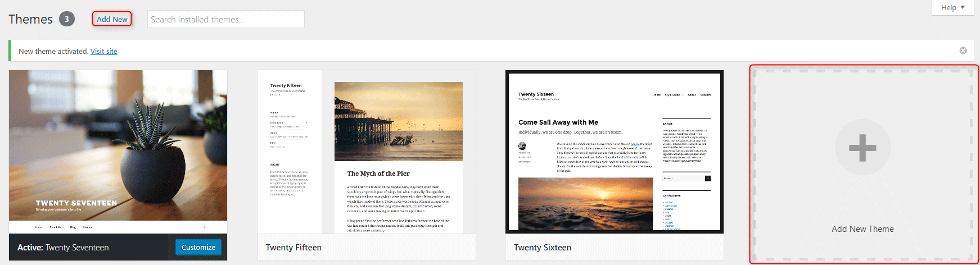Dismiss the theme activated notice
This screenshot has width=980, height=265.
tap(963, 51)
